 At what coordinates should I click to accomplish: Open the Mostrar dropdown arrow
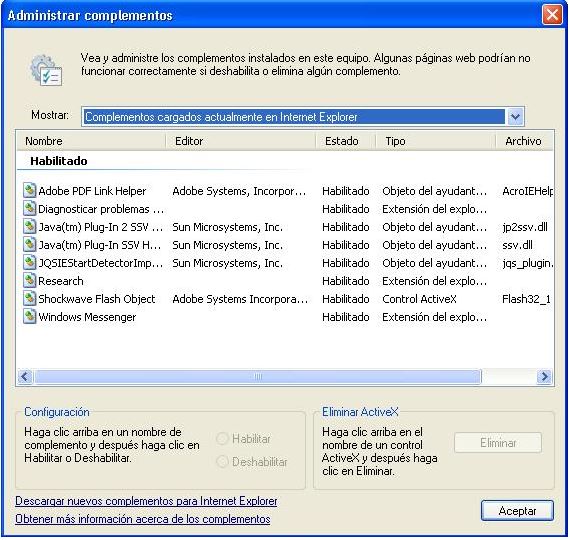[515, 117]
